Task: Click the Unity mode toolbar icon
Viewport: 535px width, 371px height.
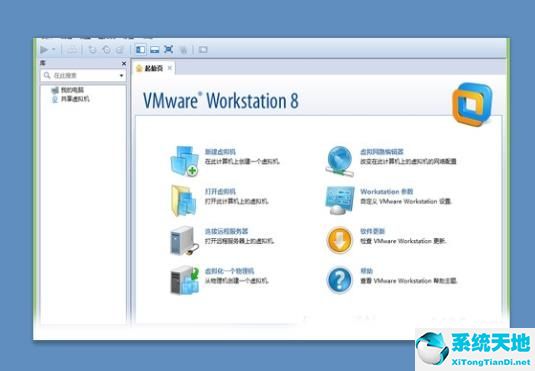Action: tap(184, 50)
